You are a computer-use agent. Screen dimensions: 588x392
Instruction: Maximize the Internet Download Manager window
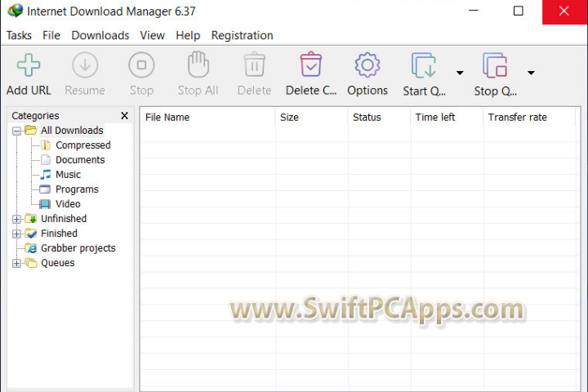coord(519,11)
